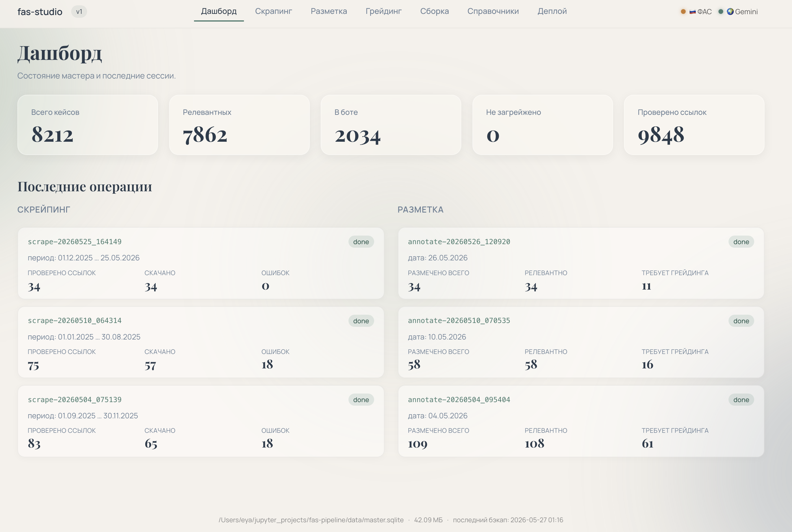Click done badge of annotate-20260504_095404
Image resolution: width=792 pixels, height=532 pixels.
pyautogui.click(x=741, y=400)
